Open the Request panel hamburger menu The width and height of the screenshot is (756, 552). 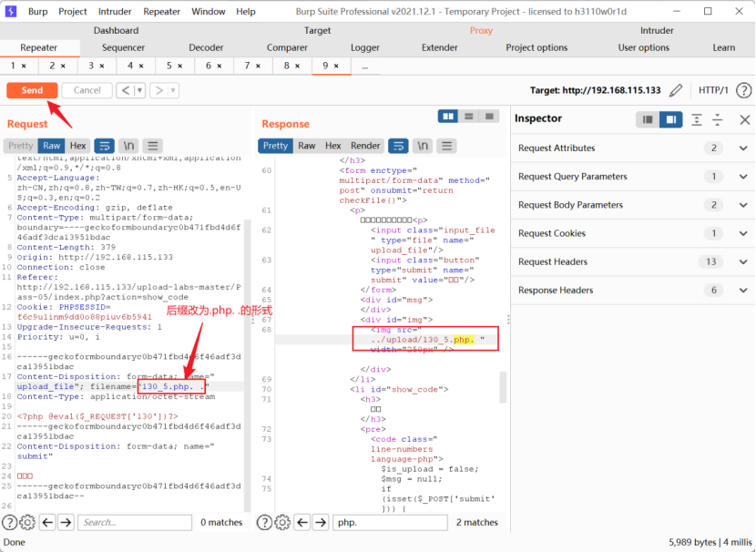[153, 146]
